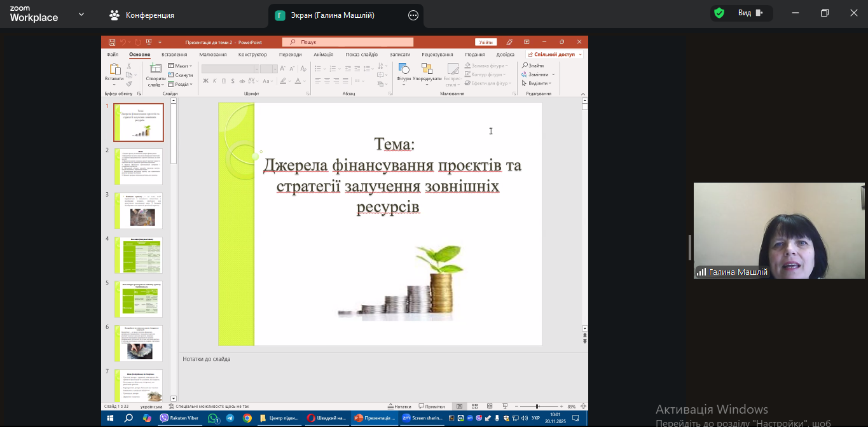Expand the Zoom Workplace dropdown chevron
Viewport: 868px width, 427px height.
tap(81, 14)
